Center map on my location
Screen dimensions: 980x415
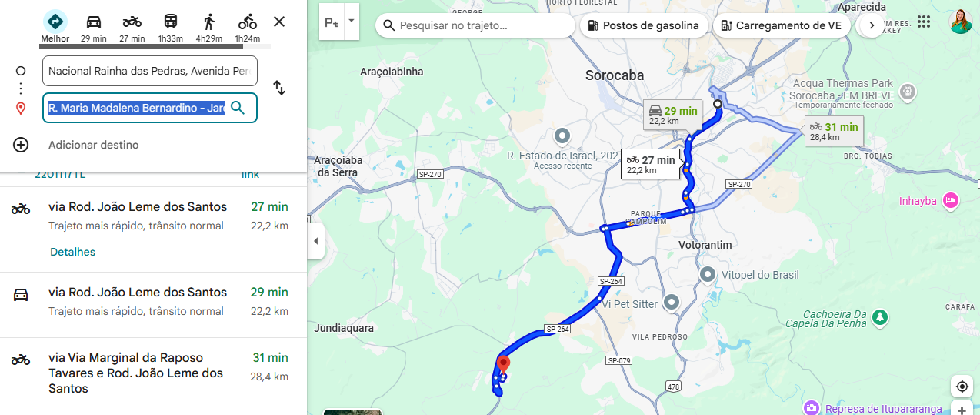coord(962,387)
